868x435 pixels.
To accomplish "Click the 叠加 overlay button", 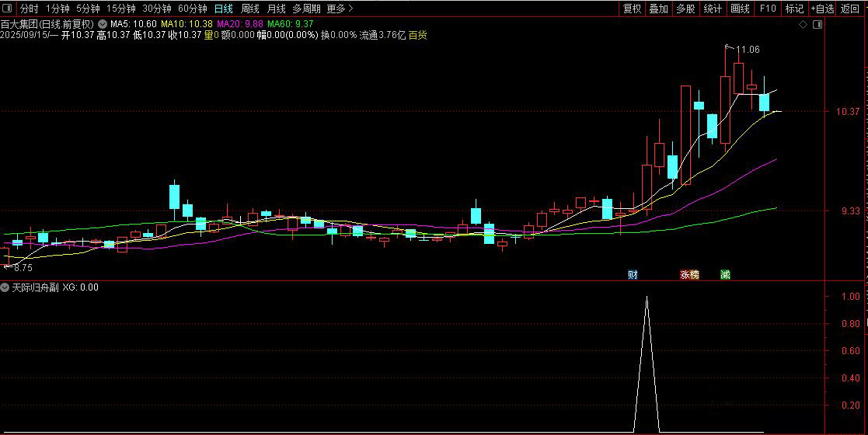I will pos(659,9).
